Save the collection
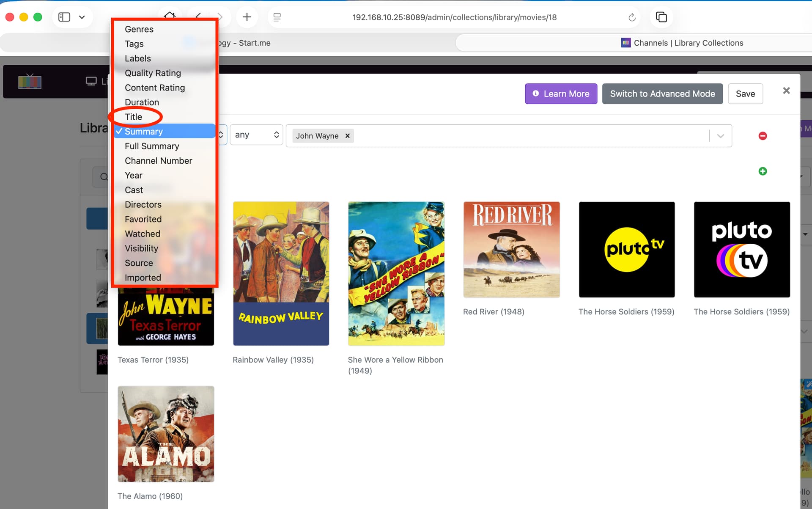Image resolution: width=812 pixels, height=509 pixels. (745, 94)
